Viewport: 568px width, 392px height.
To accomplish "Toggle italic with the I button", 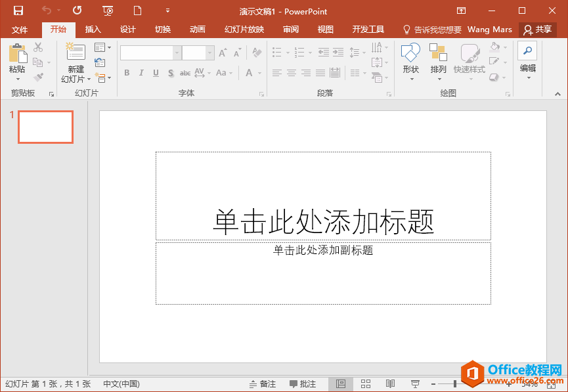I will coord(141,73).
